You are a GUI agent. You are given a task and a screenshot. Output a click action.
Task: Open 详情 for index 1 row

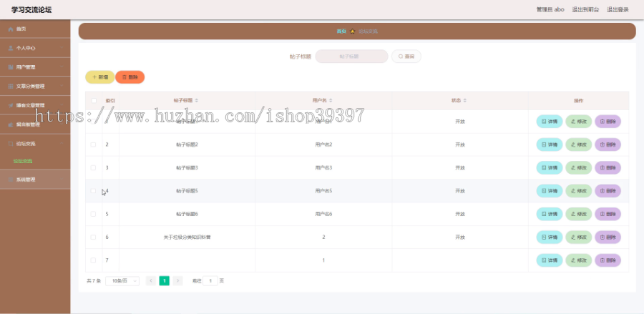(549, 122)
